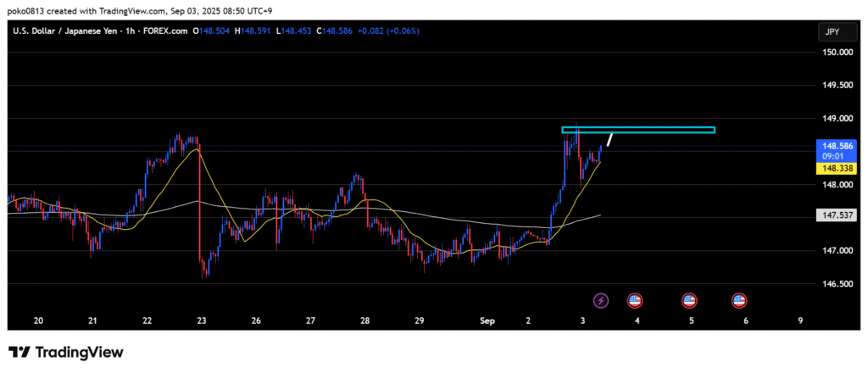
Task: Open the US flag event above date 4
Action: 634,300
